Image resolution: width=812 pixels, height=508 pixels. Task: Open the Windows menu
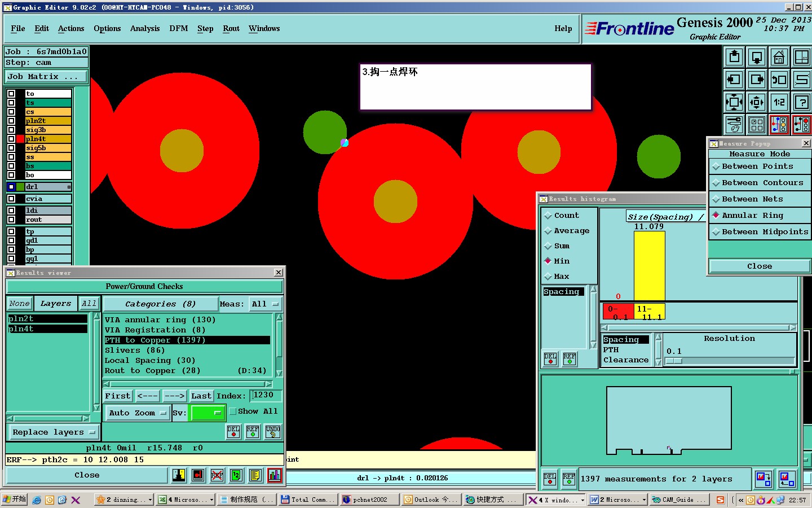[264, 29]
